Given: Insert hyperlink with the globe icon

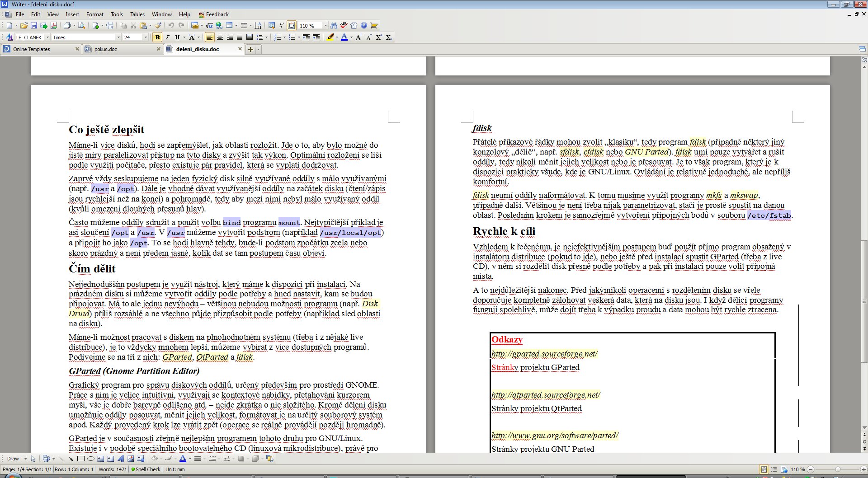Looking at the screenshot, I should click(219, 26).
